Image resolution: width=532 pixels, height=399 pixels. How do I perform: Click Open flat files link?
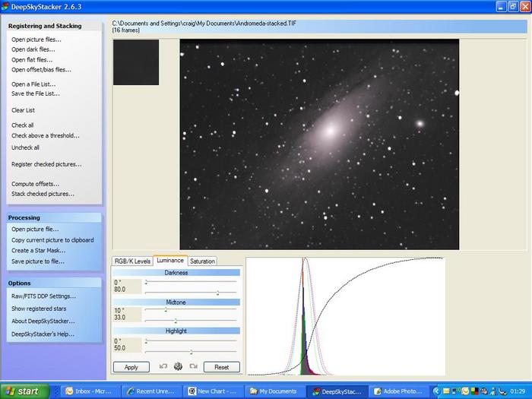click(x=32, y=60)
